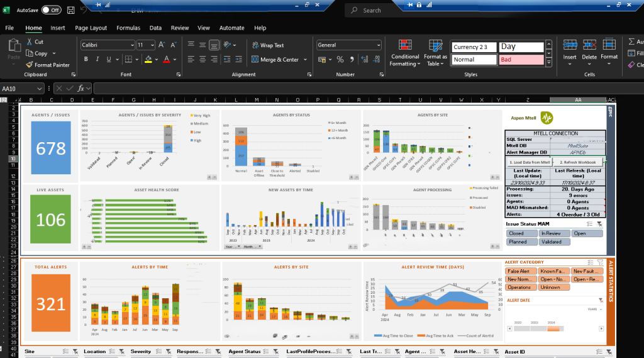Click the Search box in title bar
Image resolution: width=644 pixels, height=358 pixels.
pyautogui.click(x=372, y=10)
